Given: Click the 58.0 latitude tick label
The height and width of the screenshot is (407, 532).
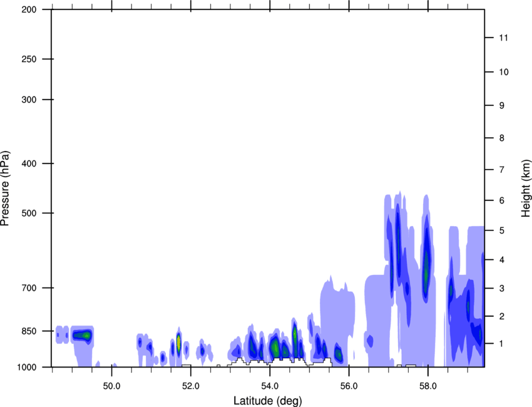Looking at the screenshot, I should [428, 386].
